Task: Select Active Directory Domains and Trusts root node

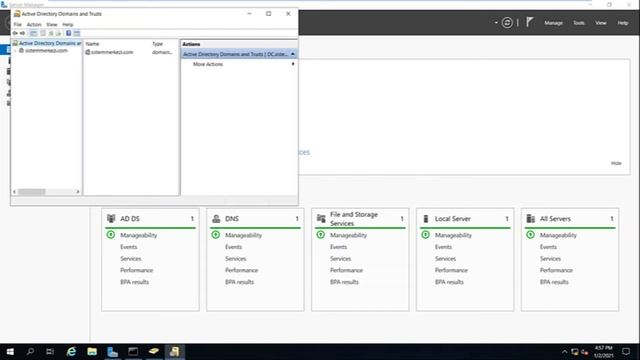Action: (49, 43)
